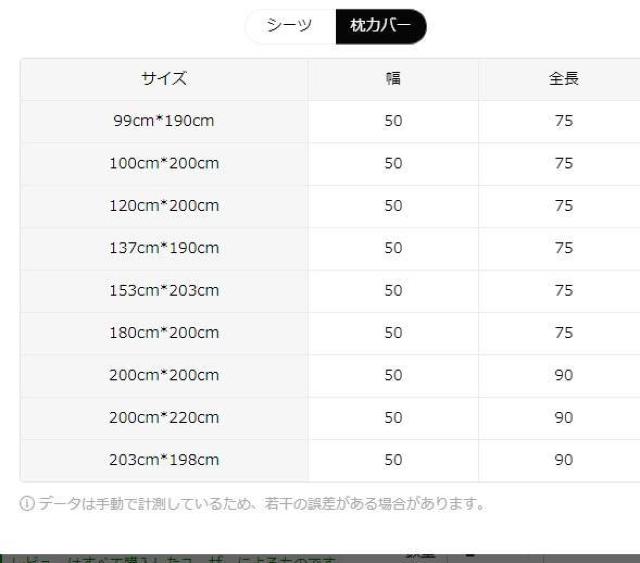Click the 全長 value 90 for 200cm*200cm
Screen dimensions: 640x563
click(x=563, y=375)
